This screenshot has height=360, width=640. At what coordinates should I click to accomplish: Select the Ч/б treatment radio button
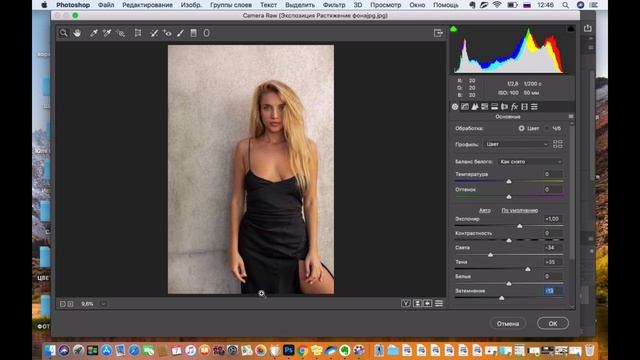(547, 128)
